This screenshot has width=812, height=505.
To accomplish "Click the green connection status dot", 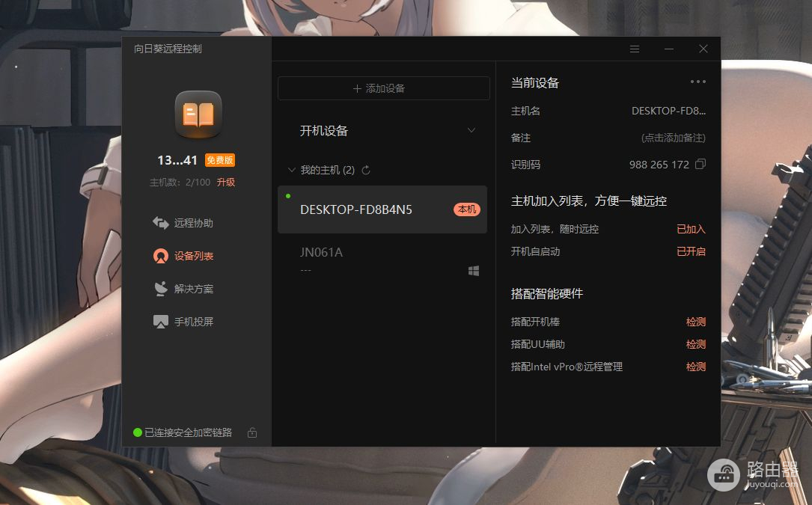I will tap(137, 432).
